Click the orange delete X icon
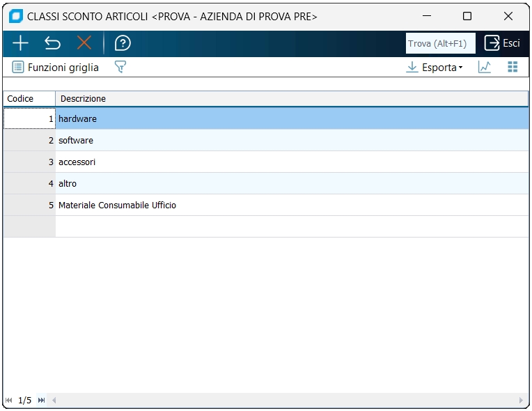The height and width of the screenshot is (411, 532). 84,43
